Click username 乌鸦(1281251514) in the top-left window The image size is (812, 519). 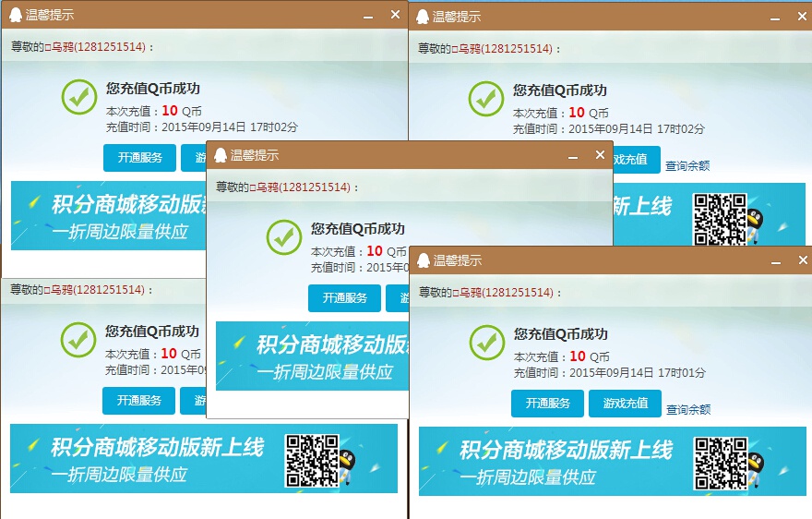(x=96, y=47)
